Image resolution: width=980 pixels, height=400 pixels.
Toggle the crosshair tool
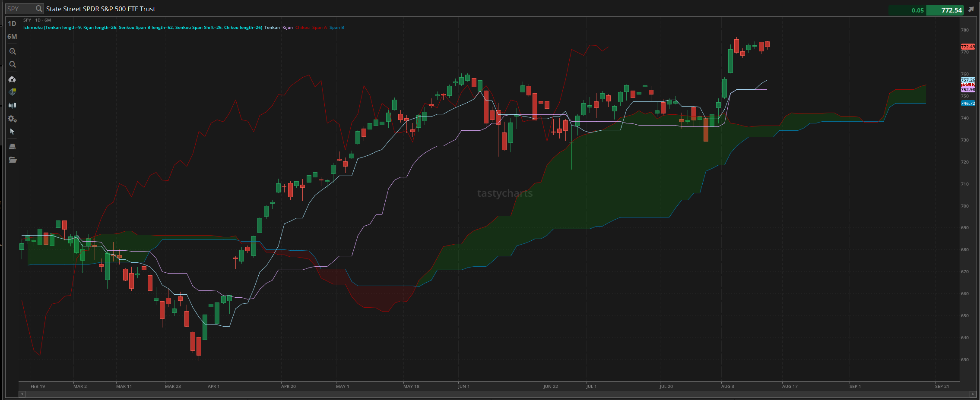point(13,92)
